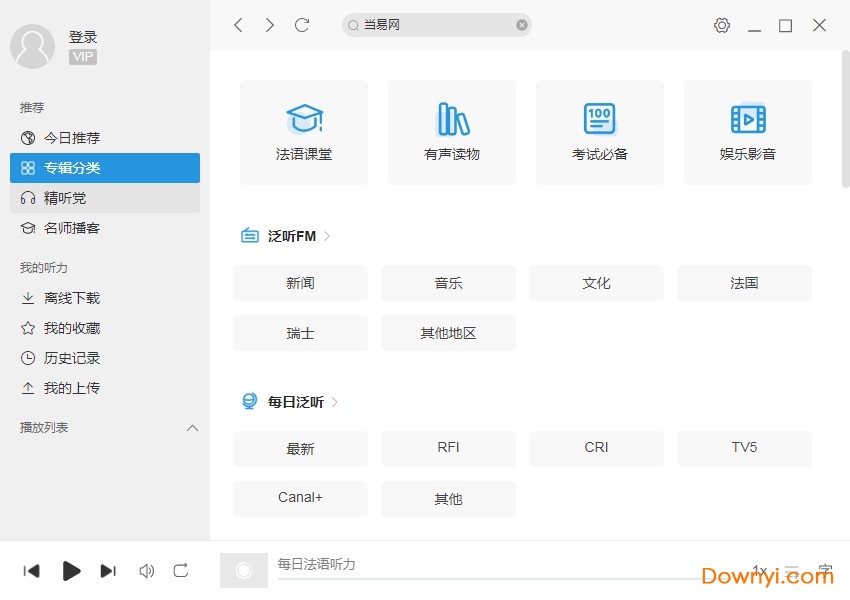Open the 有声读物 category tile
Viewport: 850px width, 600px height.
pos(451,132)
